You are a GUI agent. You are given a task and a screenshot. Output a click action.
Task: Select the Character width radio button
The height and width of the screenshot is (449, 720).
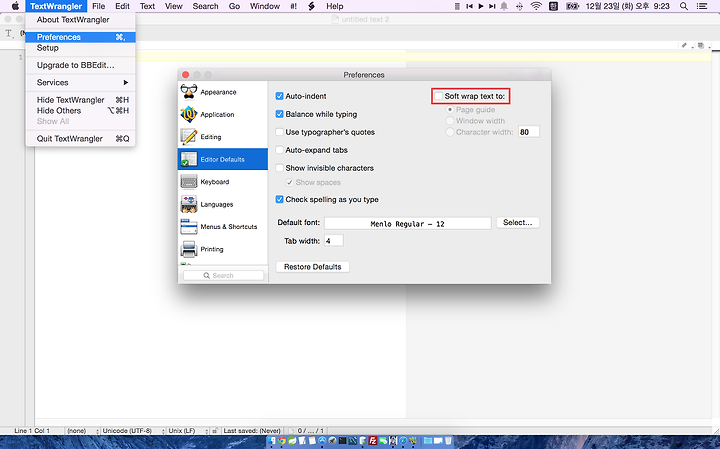point(450,132)
